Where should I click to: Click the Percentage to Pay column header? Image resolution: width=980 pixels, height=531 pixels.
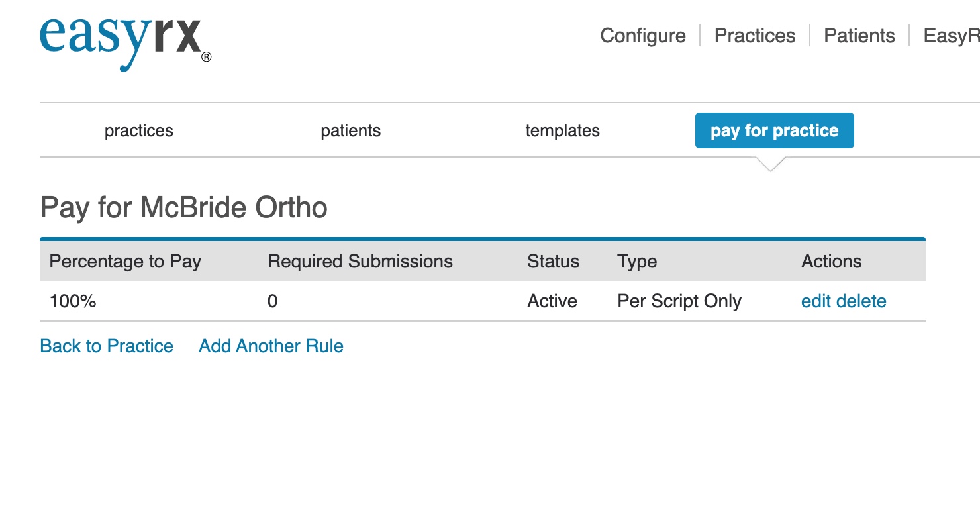coord(125,262)
